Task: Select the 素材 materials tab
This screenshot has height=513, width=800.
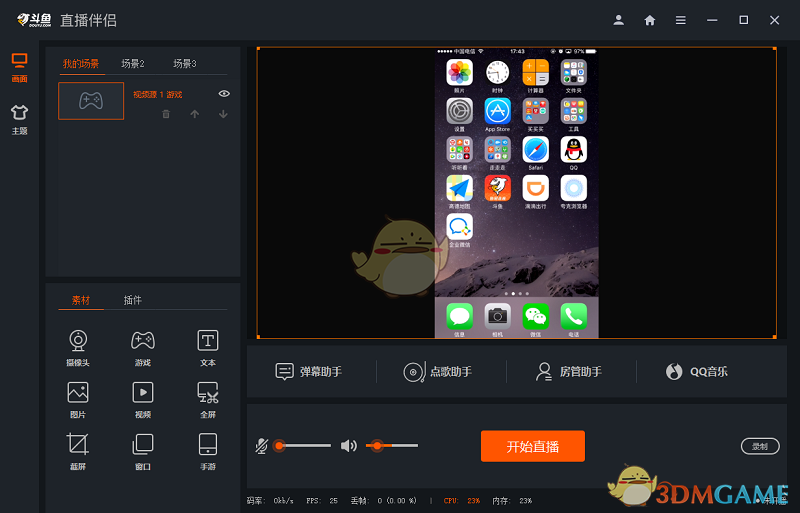Action: 81,300
